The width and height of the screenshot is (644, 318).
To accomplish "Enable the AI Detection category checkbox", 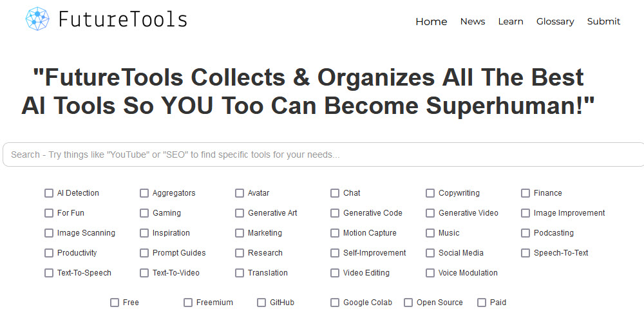I will pyautogui.click(x=49, y=193).
